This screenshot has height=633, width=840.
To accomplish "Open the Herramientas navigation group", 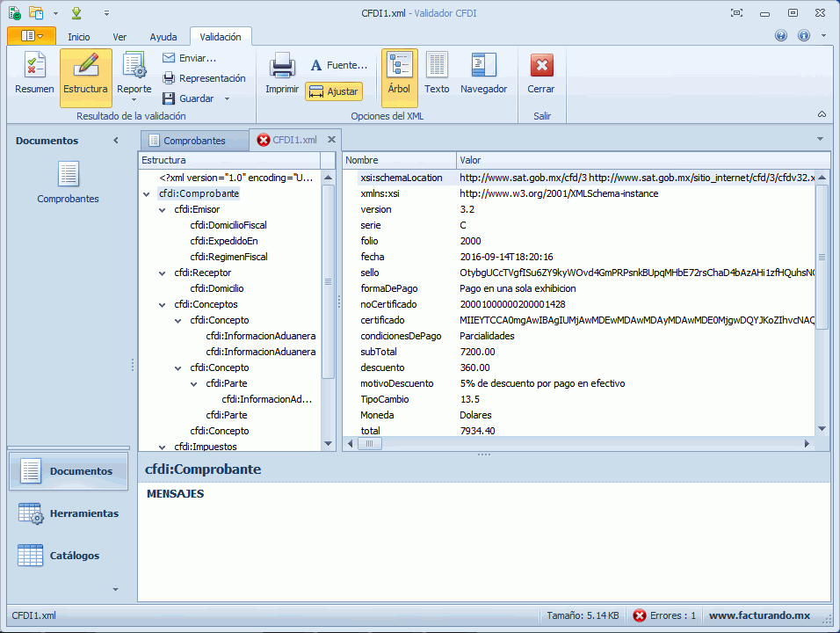I will (69, 513).
